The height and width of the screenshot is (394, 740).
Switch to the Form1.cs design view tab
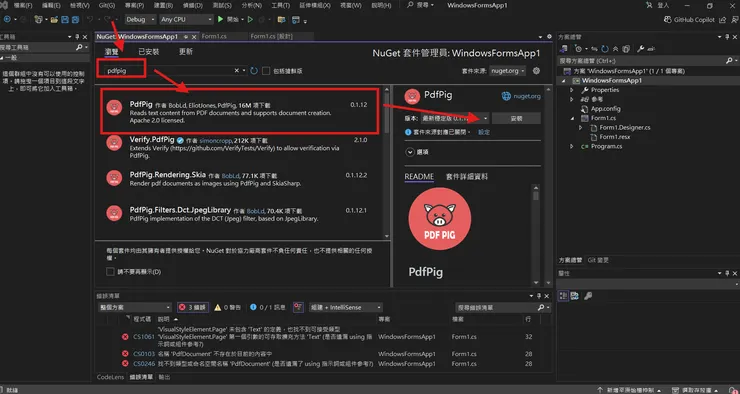pos(271,36)
